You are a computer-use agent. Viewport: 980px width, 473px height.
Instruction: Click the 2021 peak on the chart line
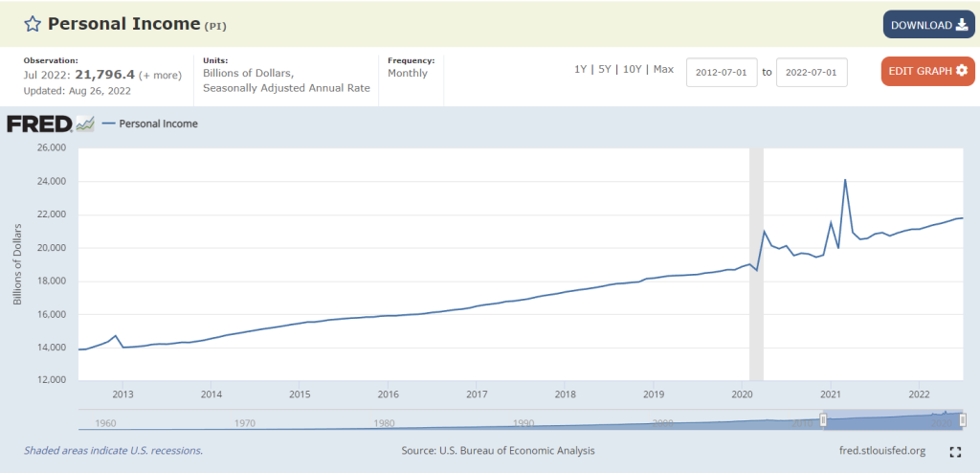click(845, 180)
